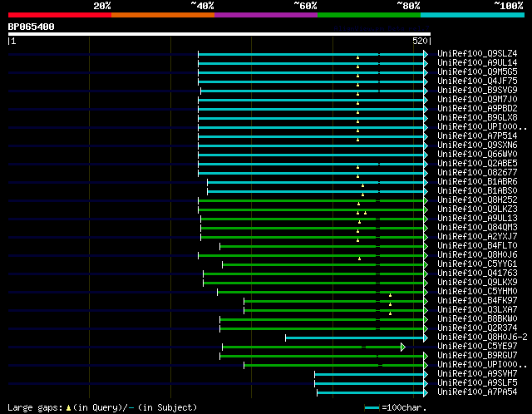Click the green alignment bar for UniRef100_B8BKW0
This screenshot has height=414, width=532.
click(322, 320)
